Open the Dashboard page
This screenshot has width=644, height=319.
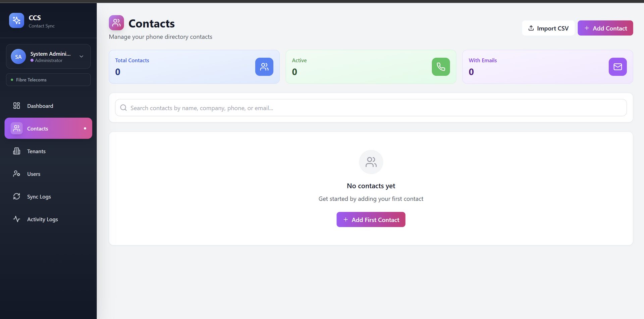coord(40,106)
